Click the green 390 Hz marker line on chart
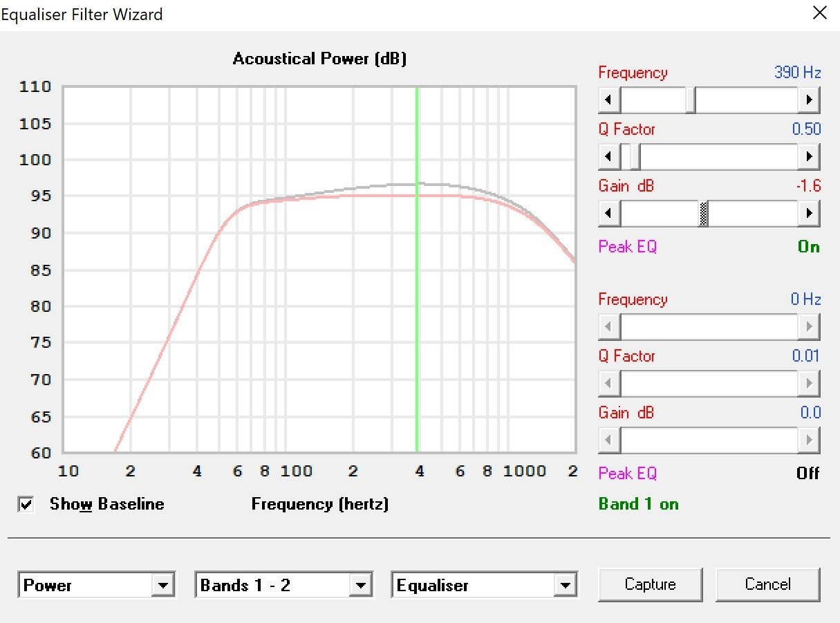840x623 pixels. pos(417,270)
